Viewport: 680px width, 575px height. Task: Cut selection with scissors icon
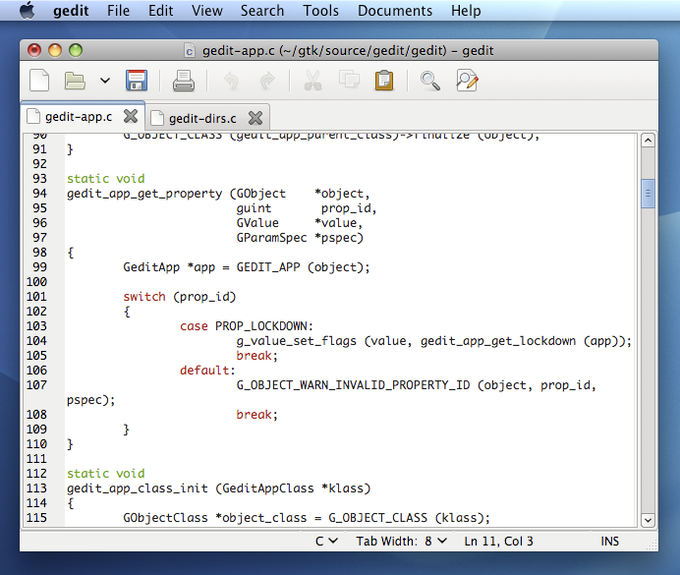pyautogui.click(x=313, y=81)
